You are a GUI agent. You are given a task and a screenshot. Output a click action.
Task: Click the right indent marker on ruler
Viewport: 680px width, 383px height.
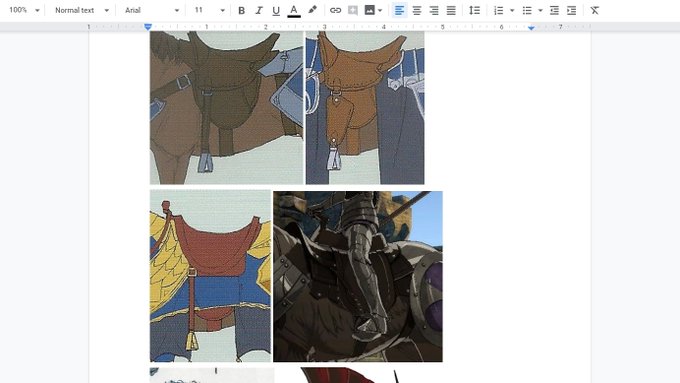click(x=531, y=28)
